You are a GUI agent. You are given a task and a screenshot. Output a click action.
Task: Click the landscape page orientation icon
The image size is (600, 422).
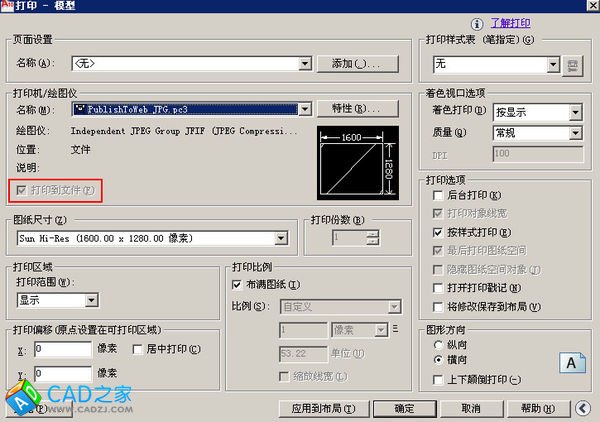pos(573,362)
